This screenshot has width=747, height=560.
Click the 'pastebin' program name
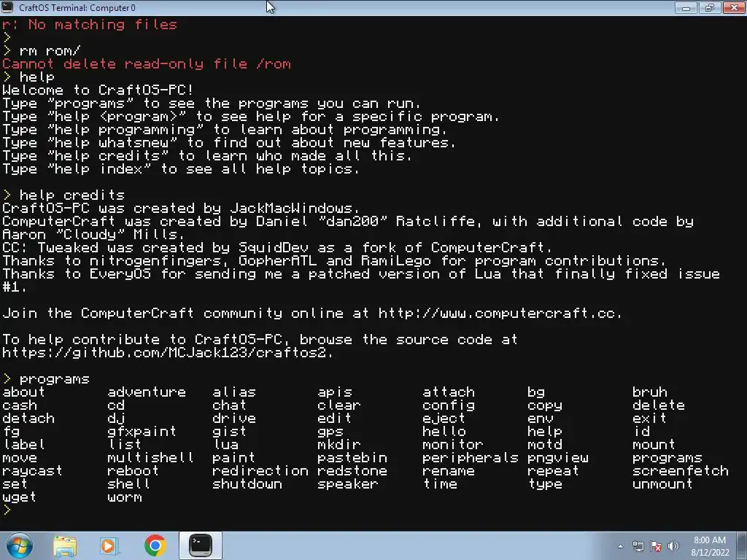352,458
